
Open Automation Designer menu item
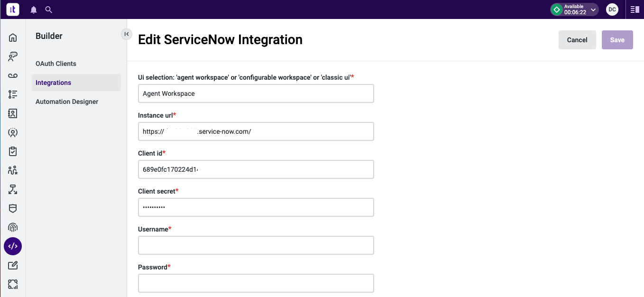click(67, 102)
